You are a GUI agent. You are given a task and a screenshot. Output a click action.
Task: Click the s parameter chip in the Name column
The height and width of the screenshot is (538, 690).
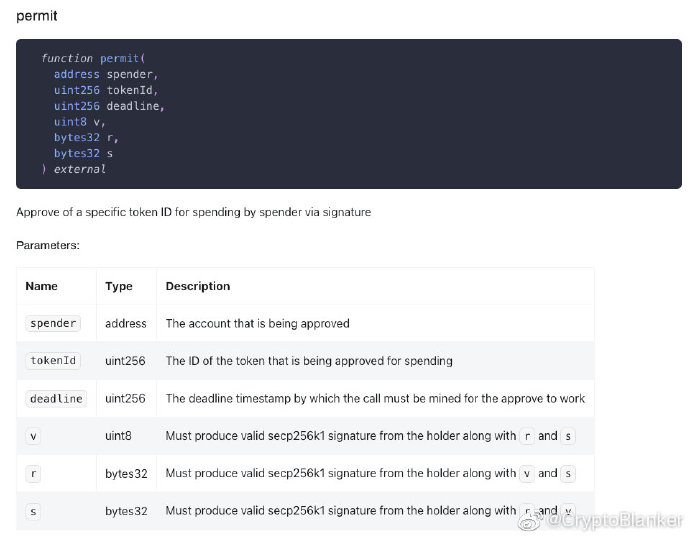pos(33,511)
